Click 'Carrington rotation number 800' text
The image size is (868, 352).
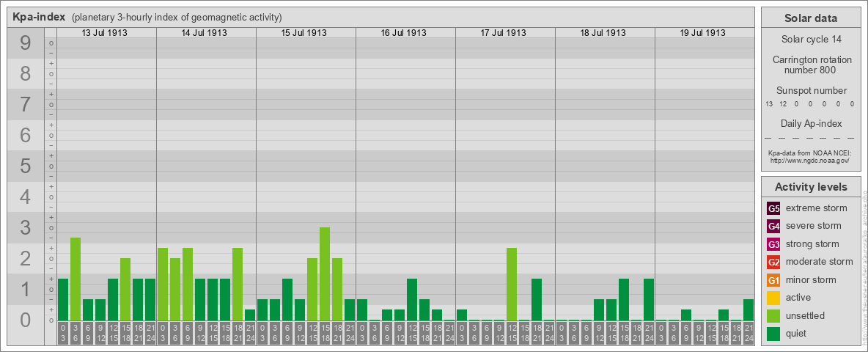(811, 65)
